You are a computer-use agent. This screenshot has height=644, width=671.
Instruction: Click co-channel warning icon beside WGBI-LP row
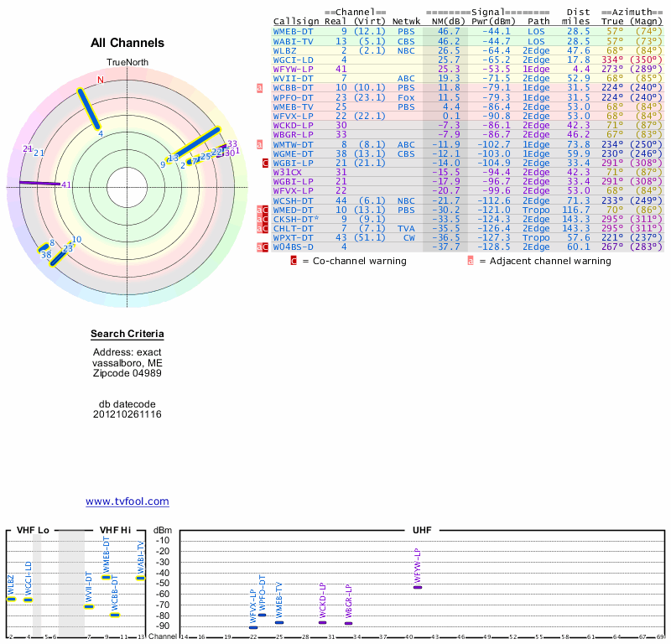(x=266, y=163)
